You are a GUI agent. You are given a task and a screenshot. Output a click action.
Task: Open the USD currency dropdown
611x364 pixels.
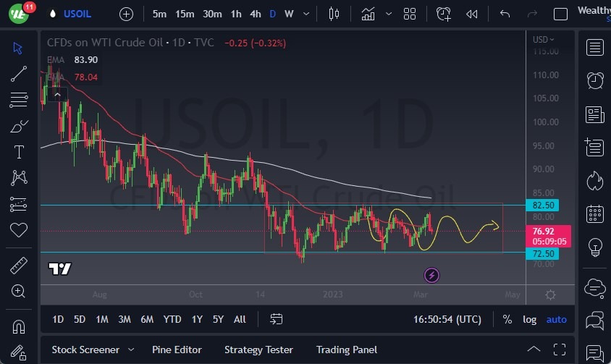click(544, 40)
